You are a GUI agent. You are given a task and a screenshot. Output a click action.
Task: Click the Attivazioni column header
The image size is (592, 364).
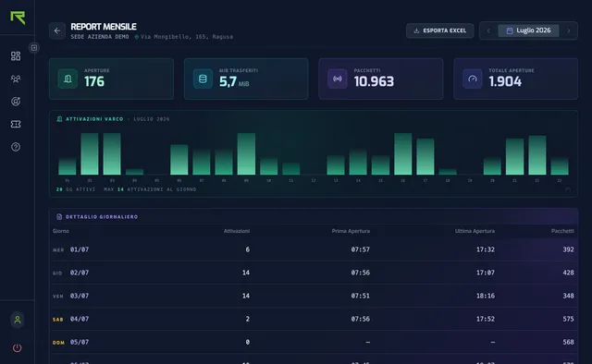(x=237, y=231)
